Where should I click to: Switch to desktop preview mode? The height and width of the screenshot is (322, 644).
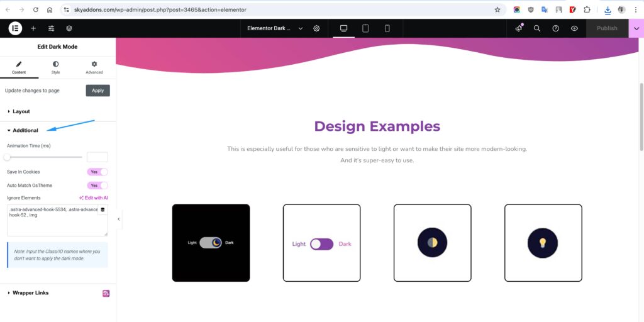point(344,28)
